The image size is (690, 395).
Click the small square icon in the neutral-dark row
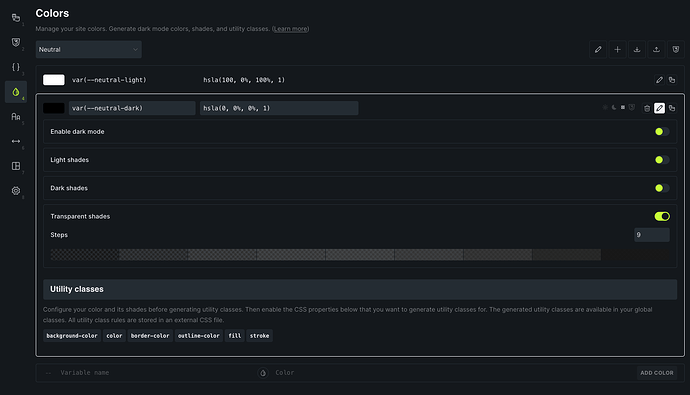pos(623,107)
